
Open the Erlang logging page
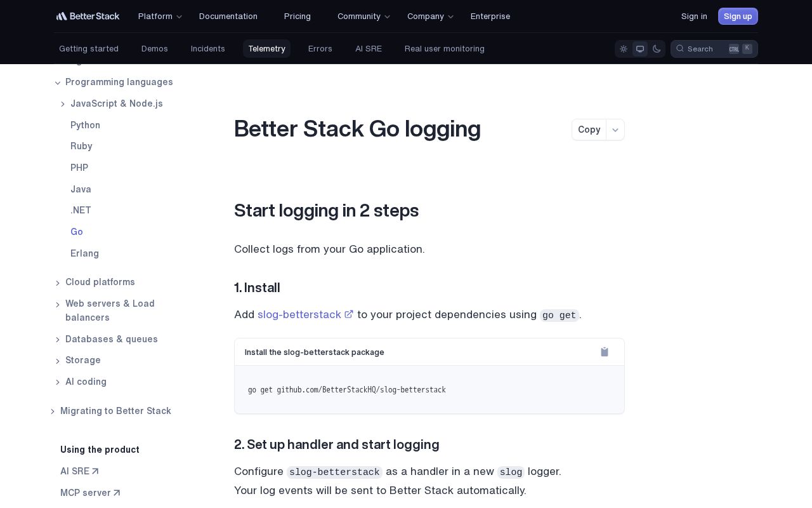(x=84, y=253)
